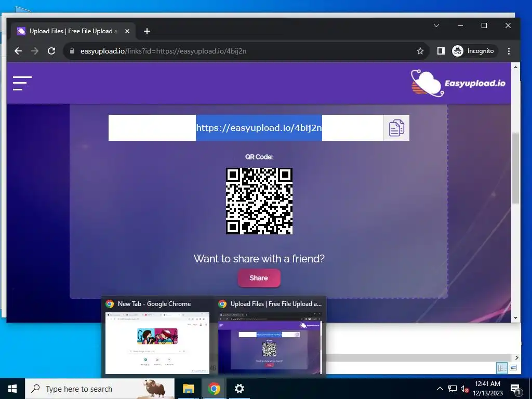Bookmark this page with star icon
The image size is (532, 399).
(x=420, y=51)
